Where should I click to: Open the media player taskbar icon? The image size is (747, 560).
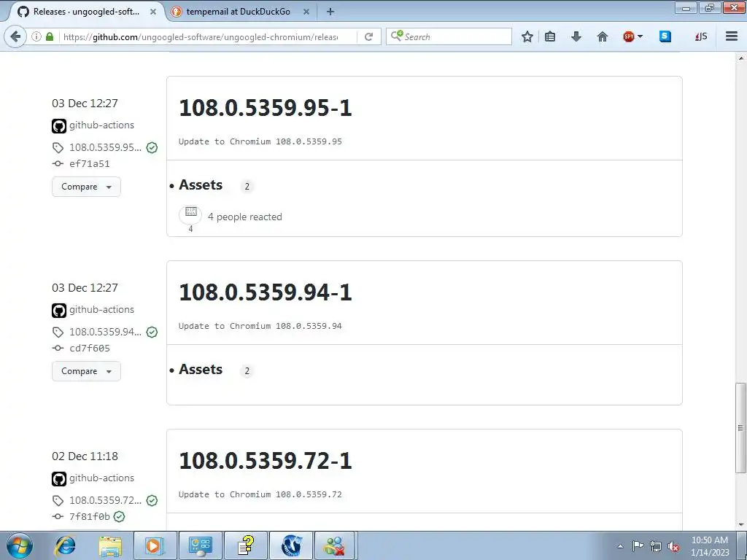(155, 545)
